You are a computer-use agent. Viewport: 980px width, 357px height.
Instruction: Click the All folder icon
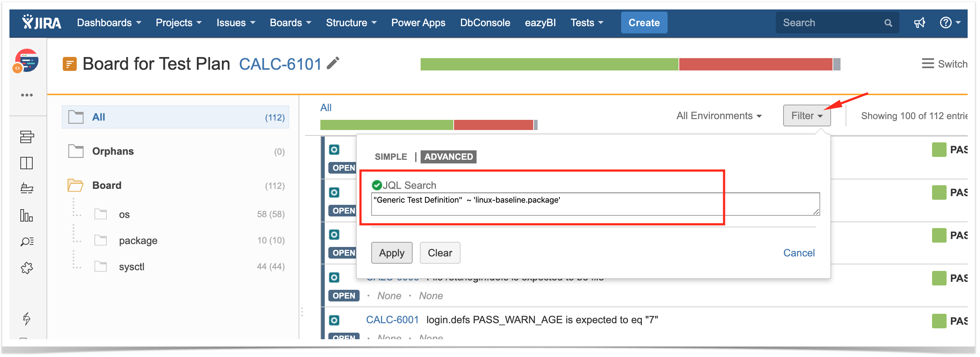tap(76, 117)
